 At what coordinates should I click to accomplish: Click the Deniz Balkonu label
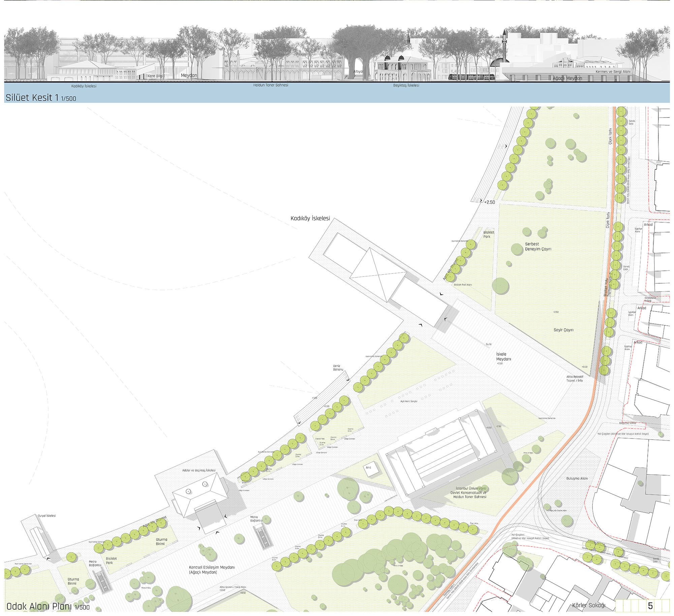[x=338, y=368]
